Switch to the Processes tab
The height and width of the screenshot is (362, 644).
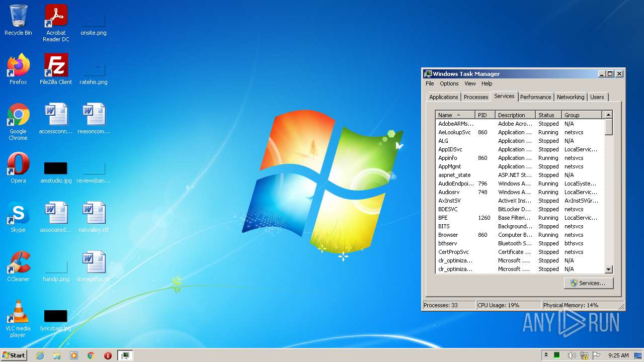[x=476, y=97]
